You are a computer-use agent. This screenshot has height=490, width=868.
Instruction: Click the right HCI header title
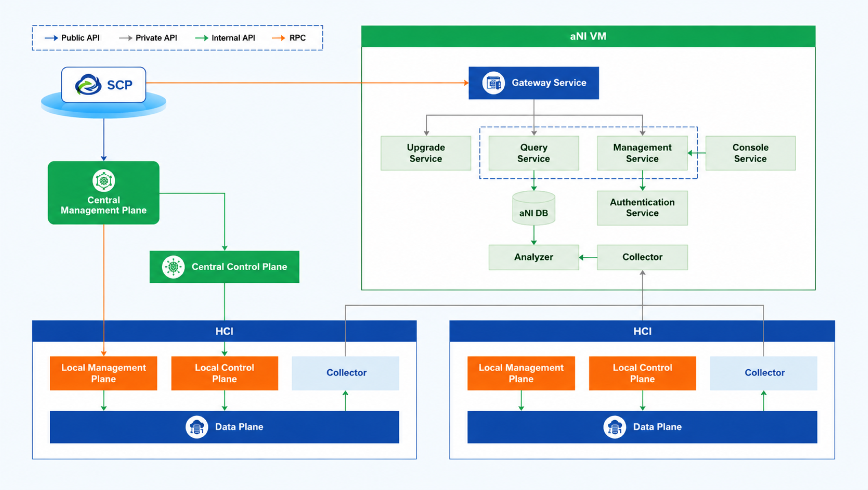642,331
